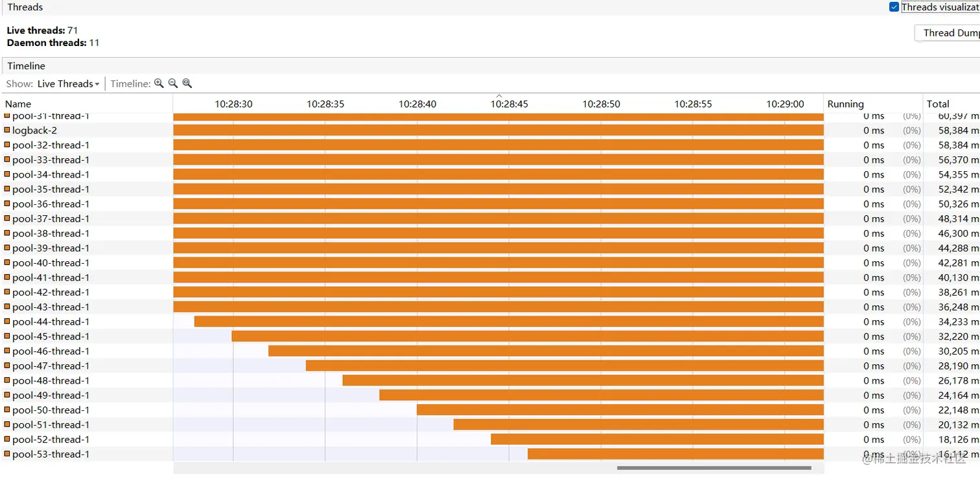
Task: Click the Thread Dump button
Action: [x=949, y=33]
